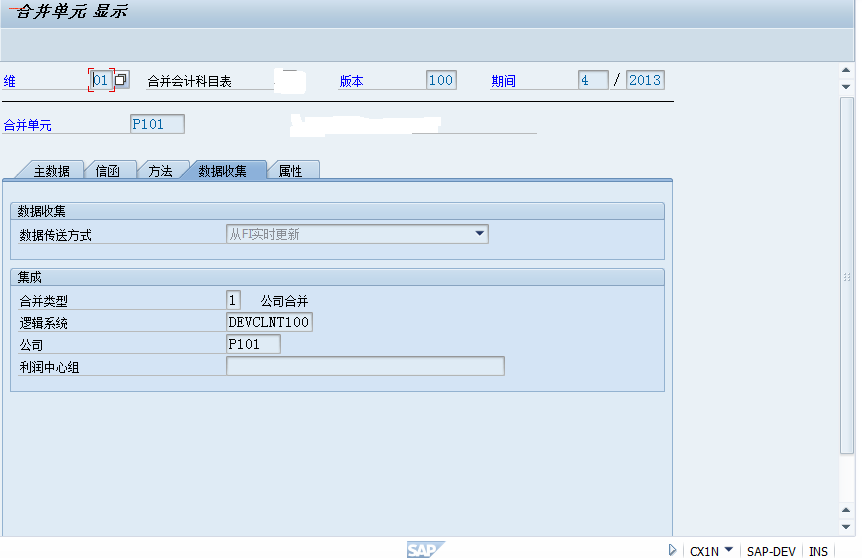Select the 公司 field P101
This screenshot has width=862, height=558.
pyautogui.click(x=253, y=344)
